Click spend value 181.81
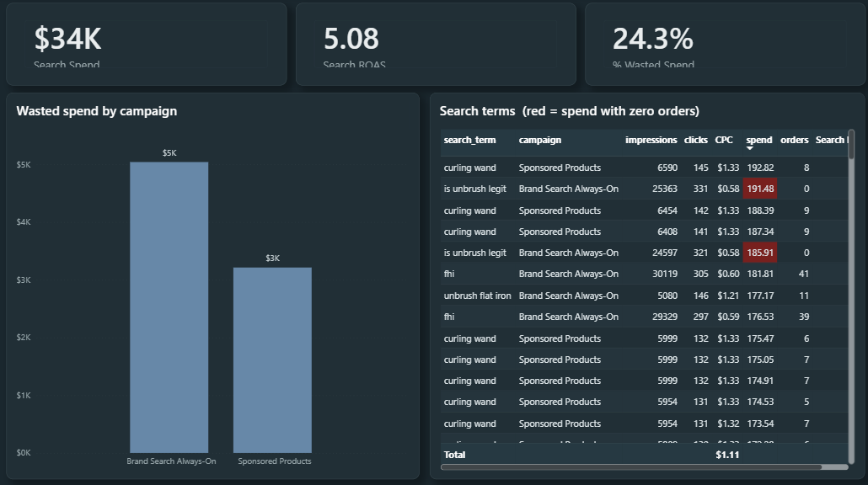The width and height of the screenshot is (868, 485). point(760,274)
